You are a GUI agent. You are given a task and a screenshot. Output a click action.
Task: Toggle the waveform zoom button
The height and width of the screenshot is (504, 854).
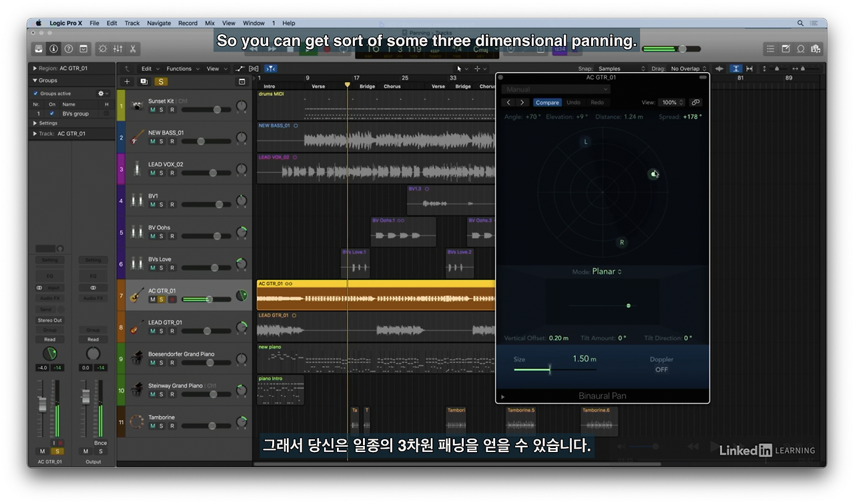pos(719,69)
